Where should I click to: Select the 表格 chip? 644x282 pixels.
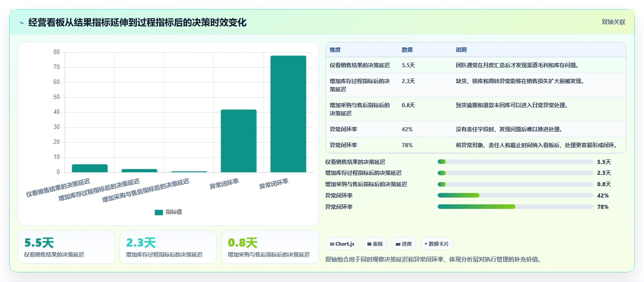pos(375,244)
